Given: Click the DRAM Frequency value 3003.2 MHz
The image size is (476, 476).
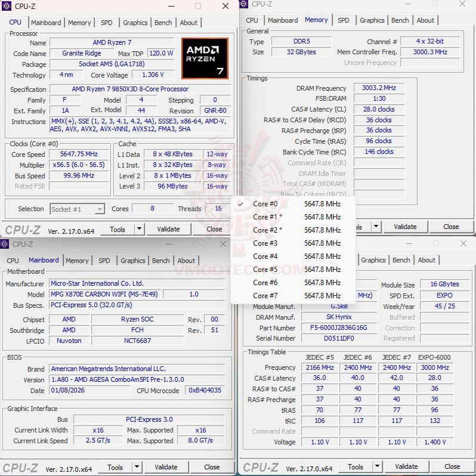Looking at the screenshot, I should pos(379,88).
